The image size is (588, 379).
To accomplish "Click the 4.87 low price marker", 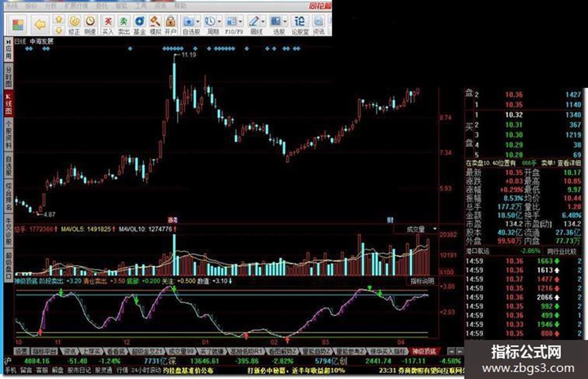I will [x=50, y=215].
